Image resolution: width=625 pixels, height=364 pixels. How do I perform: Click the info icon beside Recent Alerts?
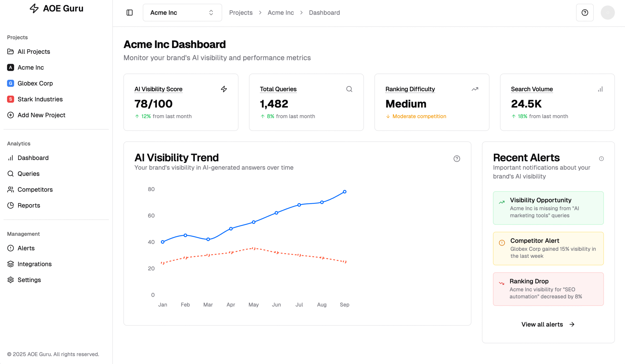tap(601, 159)
